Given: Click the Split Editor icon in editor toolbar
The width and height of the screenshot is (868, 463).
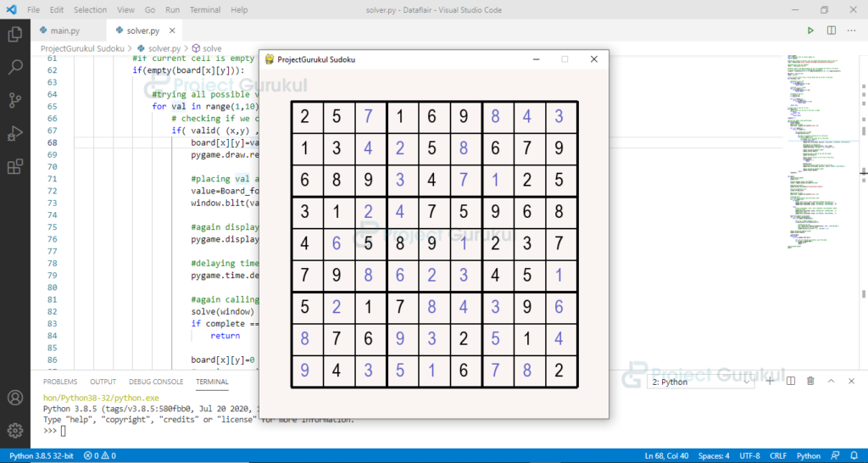Looking at the screenshot, I should (832, 31).
